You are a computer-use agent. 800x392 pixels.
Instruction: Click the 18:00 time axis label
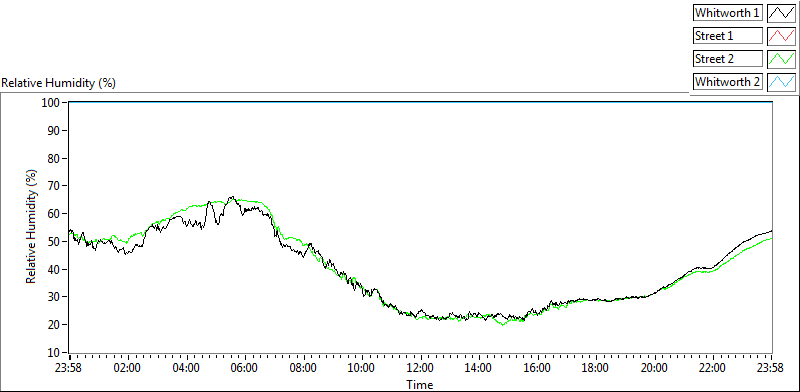[x=596, y=368]
